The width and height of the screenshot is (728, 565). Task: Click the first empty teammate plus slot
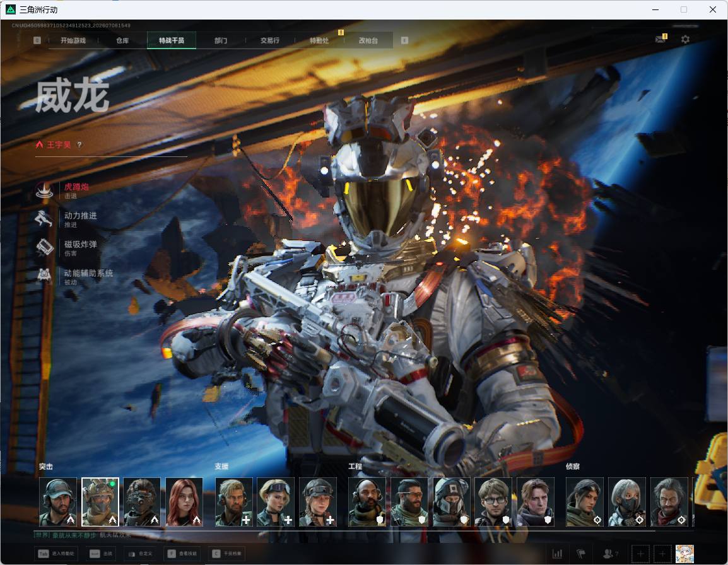click(640, 554)
